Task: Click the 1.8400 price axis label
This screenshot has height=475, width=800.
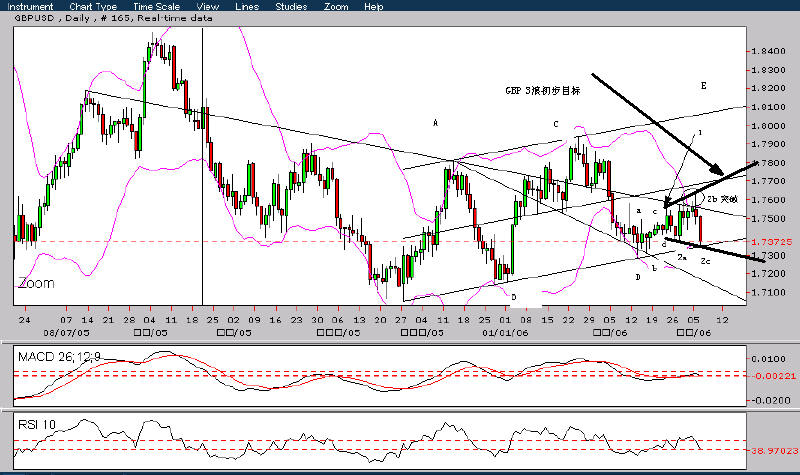Action: click(x=768, y=51)
